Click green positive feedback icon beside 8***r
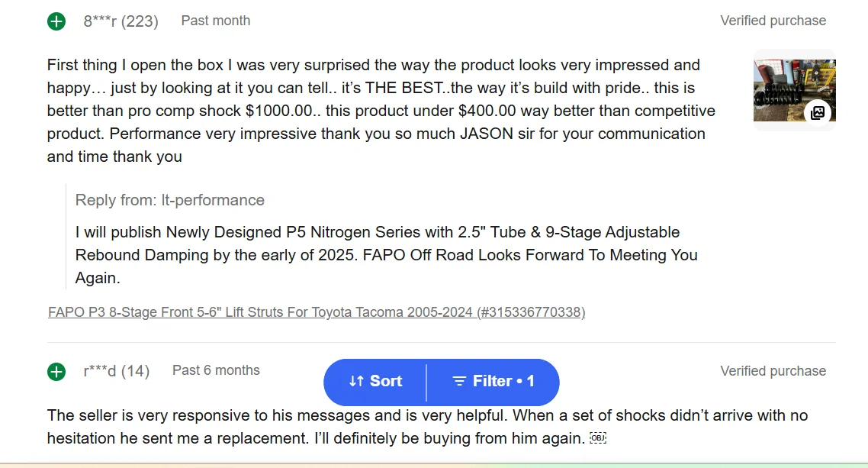Viewport: 868px width, 468px height. click(x=56, y=21)
